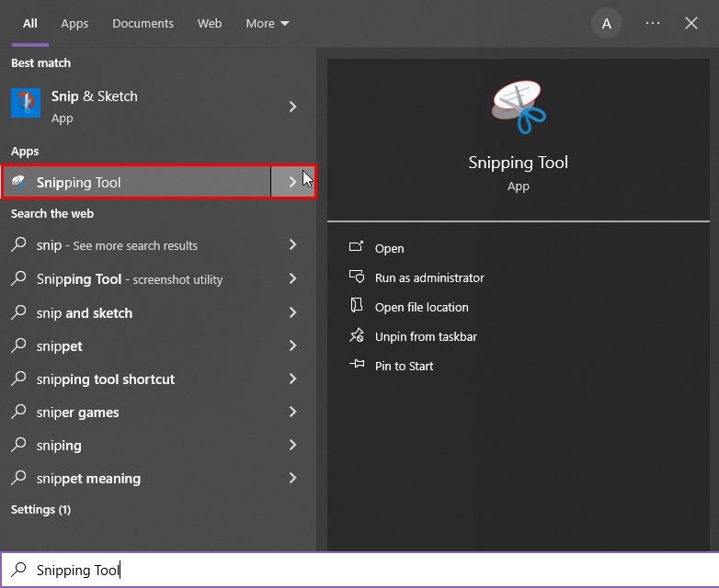
Task: Choose Open file location
Action: [421, 307]
